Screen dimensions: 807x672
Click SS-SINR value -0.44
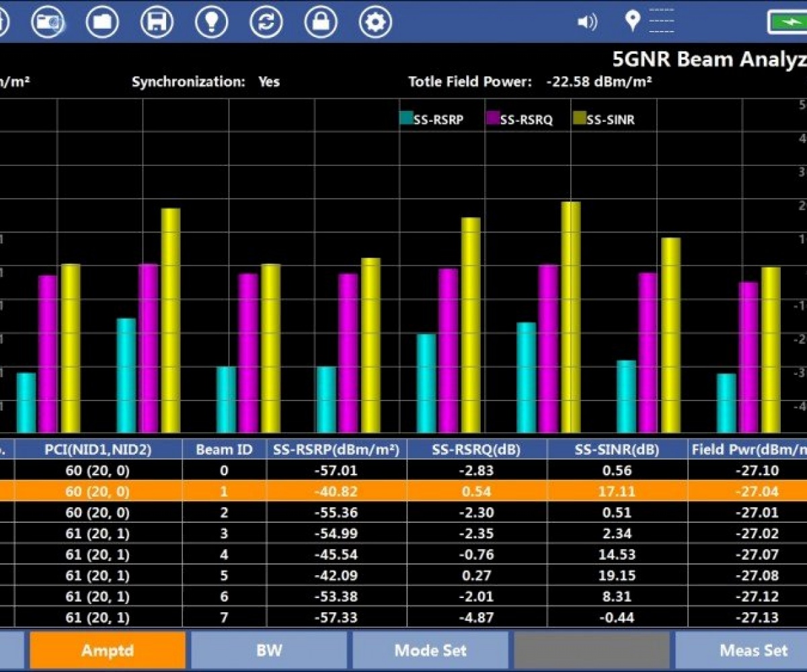point(617,617)
